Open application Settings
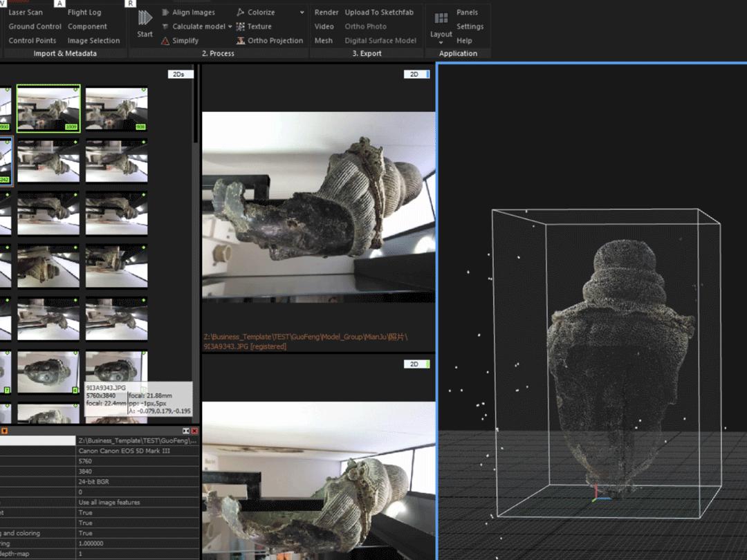Viewport: 747px width, 560px height. (x=470, y=27)
